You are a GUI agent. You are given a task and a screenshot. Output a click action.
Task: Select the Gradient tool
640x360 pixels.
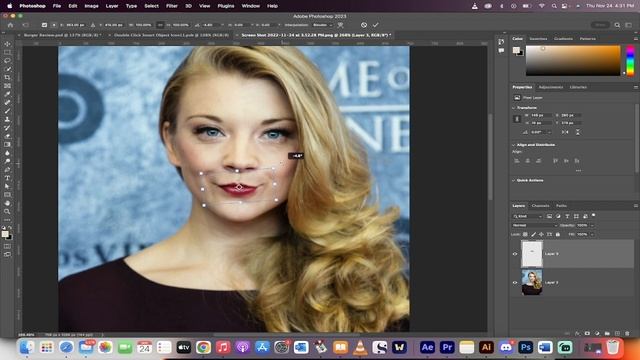pyautogui.click(x=7, y=144)
